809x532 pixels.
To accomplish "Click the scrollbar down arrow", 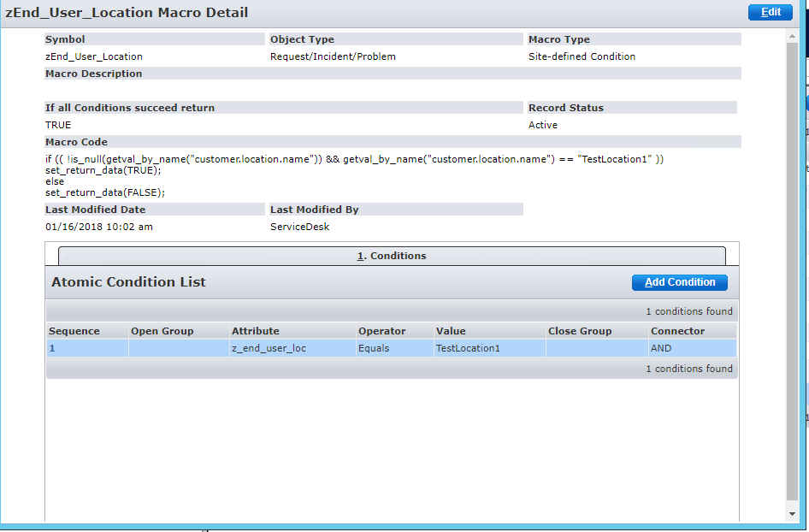I will [x=793, y=512].
